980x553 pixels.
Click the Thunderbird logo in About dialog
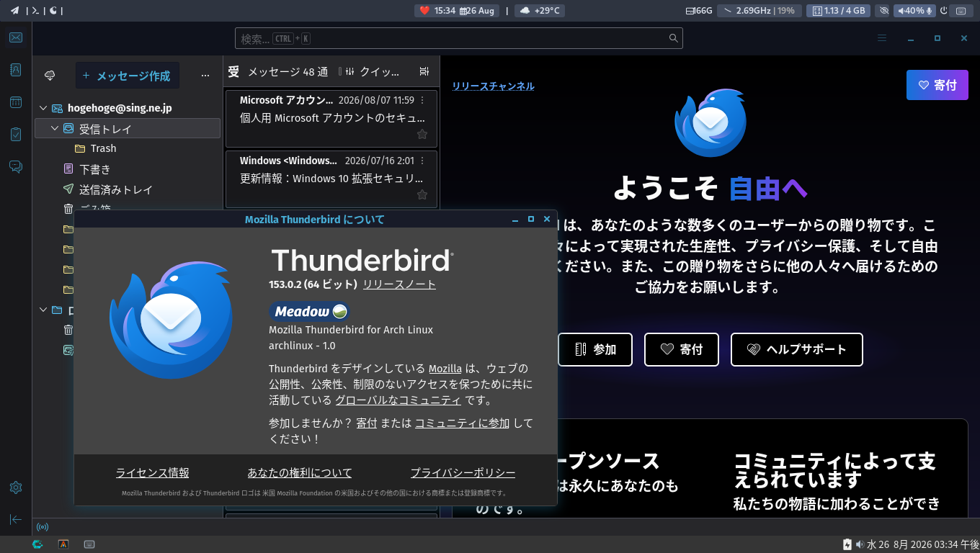point(171,320)
